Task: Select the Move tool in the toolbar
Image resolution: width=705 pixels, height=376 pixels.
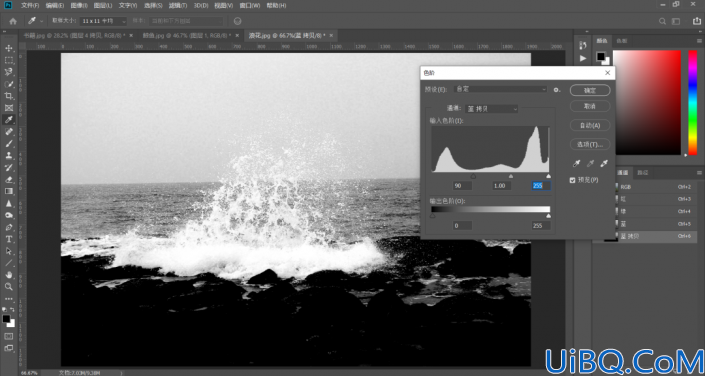Action: (9, 48)
